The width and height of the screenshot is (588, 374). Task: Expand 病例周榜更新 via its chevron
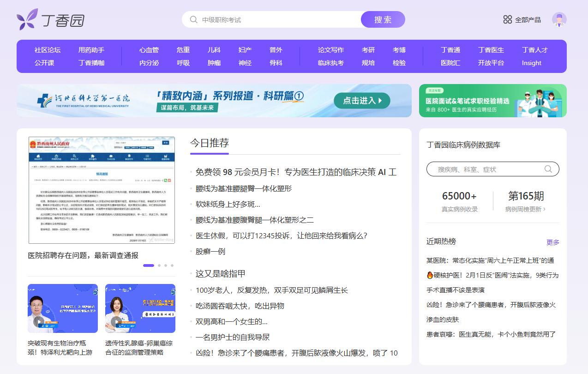tap(545, 210)
